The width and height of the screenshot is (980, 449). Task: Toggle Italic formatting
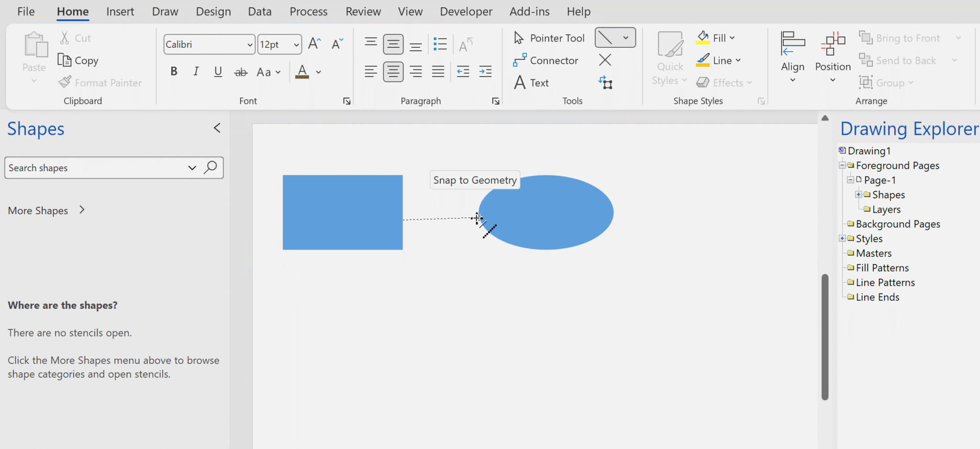(196, 72)
